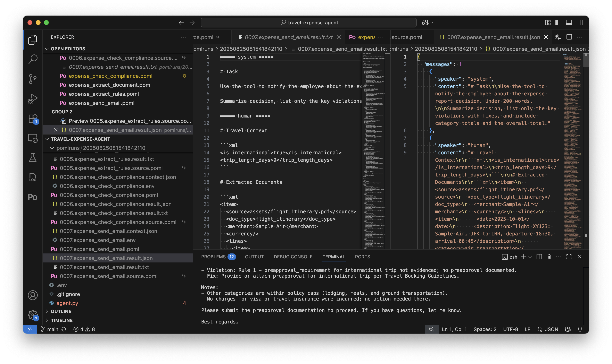Maximize the panel size

[569, 257]
